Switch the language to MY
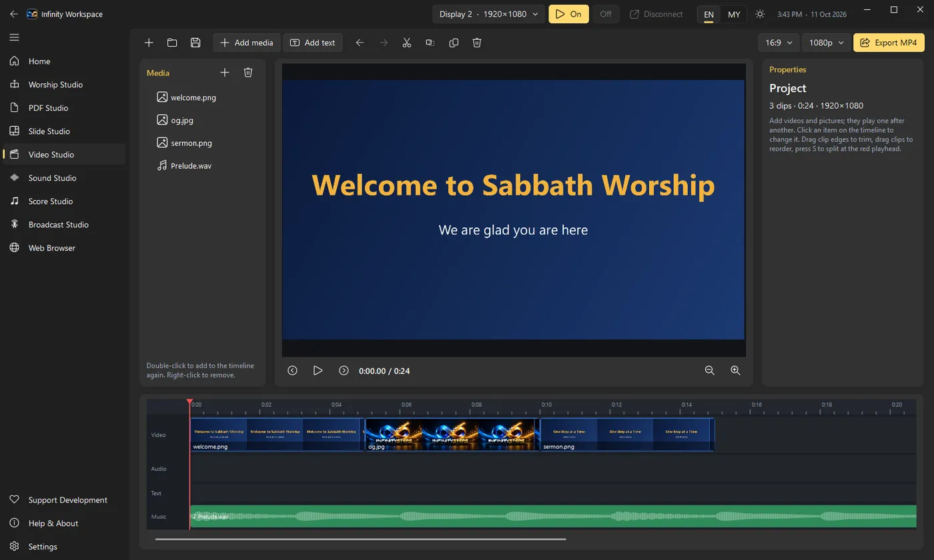 point(734,14)
